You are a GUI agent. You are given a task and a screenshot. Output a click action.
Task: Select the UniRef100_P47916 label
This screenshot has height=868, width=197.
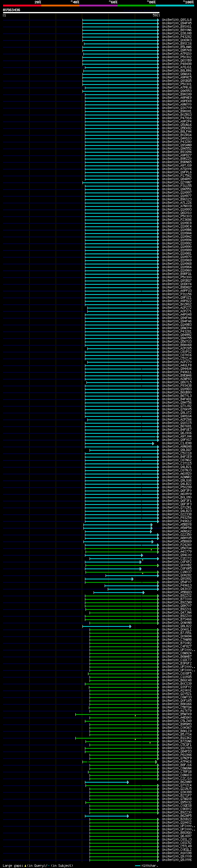tap(177, 118)
